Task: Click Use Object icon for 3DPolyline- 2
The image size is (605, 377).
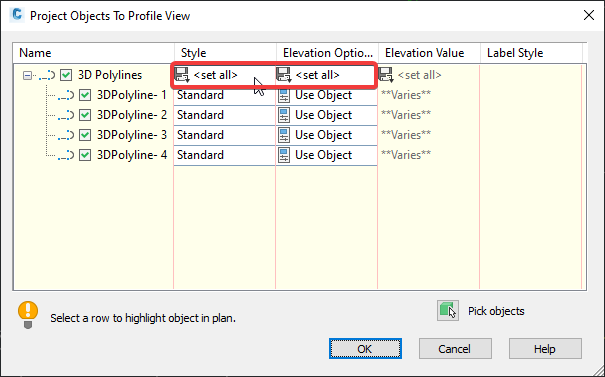Action: pyautogui.click(x=284, y=115)
